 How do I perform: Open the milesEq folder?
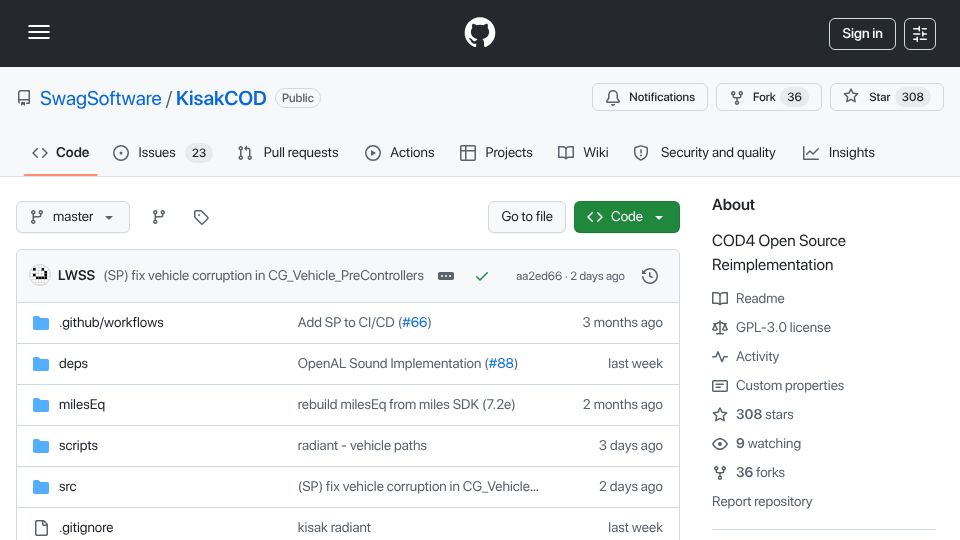click(x=82, y=405)
